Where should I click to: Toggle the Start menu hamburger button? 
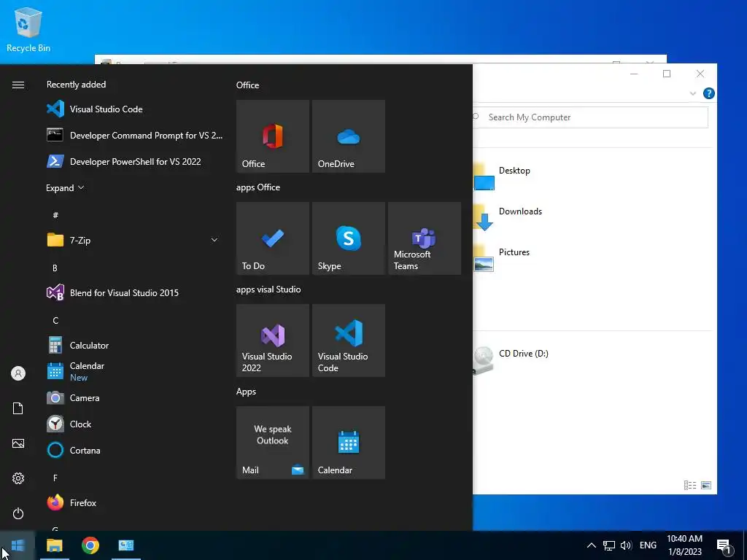[x=18, y=85]
